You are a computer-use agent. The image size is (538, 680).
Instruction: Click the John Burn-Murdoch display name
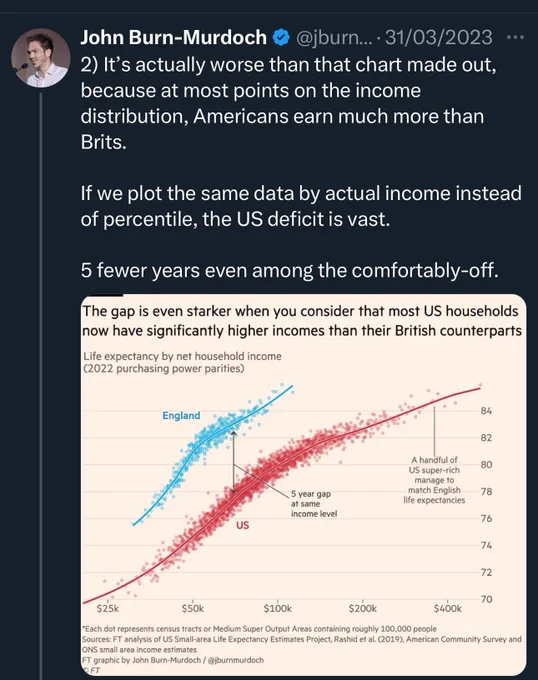pyautogui.click(x=173, y=38)
